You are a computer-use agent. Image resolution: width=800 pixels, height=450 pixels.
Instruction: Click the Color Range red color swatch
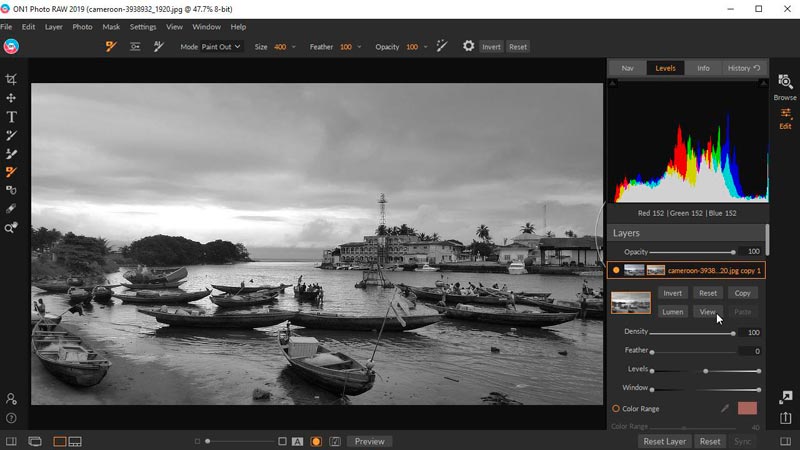(x=747, y=408)
